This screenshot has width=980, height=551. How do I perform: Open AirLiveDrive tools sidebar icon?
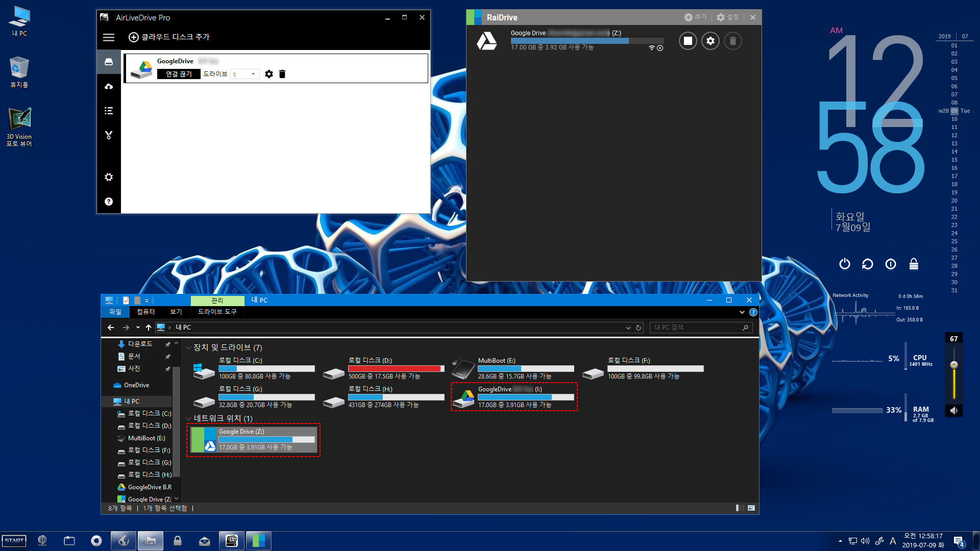click(x=109, y=135)
